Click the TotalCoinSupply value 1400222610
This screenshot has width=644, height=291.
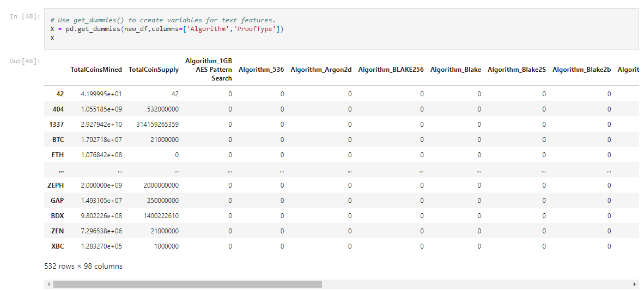tap(161, 216)
